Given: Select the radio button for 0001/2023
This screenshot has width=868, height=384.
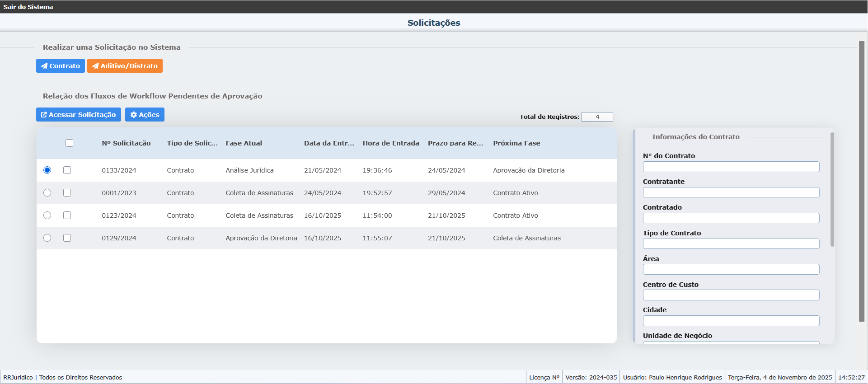Looking at the screenshot, I should [47, 193].
